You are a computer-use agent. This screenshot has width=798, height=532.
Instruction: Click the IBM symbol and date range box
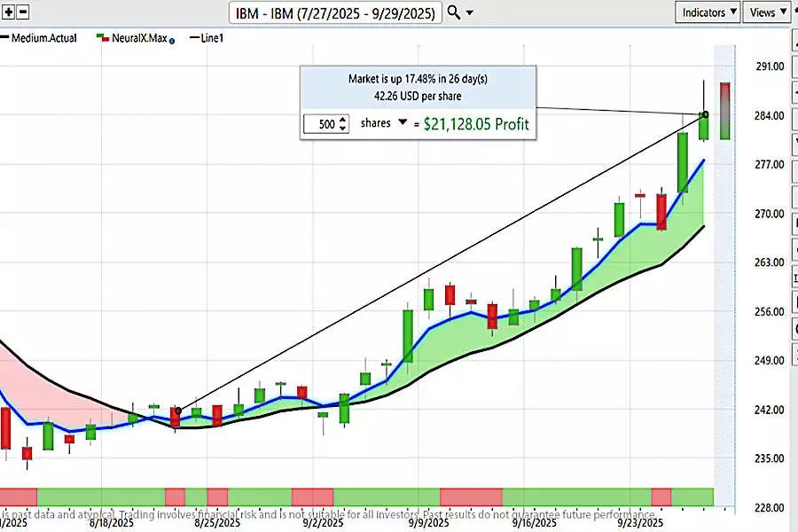(x=335, y=12)
